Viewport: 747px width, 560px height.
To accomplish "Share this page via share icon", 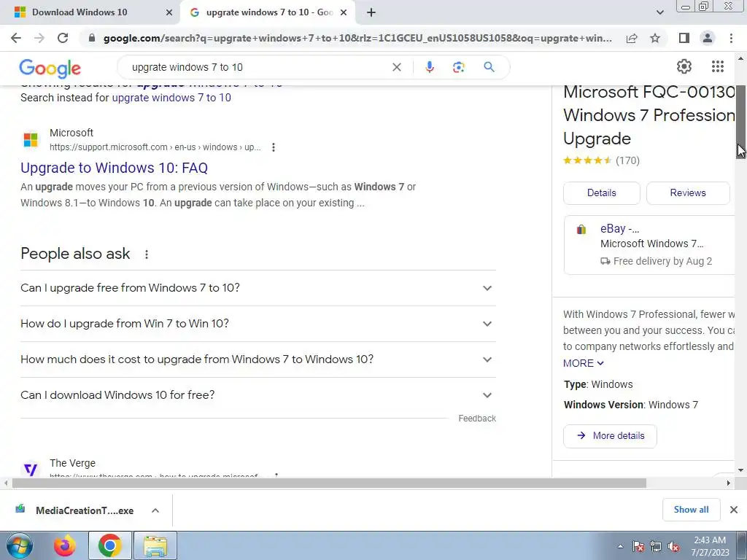I will 632,38.
